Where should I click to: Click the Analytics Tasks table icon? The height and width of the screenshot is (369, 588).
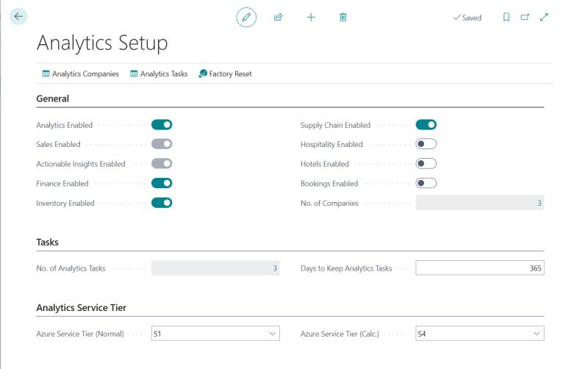tap(134, 74)
